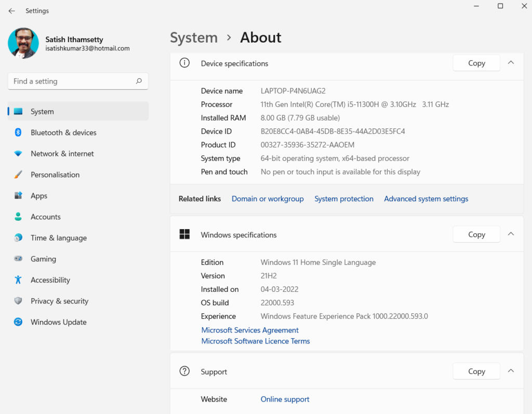Open Microsoft Software Licence Terms link

point(256,341)
